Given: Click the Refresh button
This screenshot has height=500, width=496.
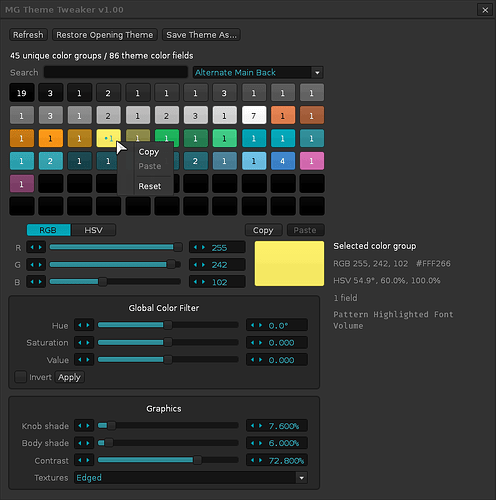Looking at the screenshot, I should point(28,35).
